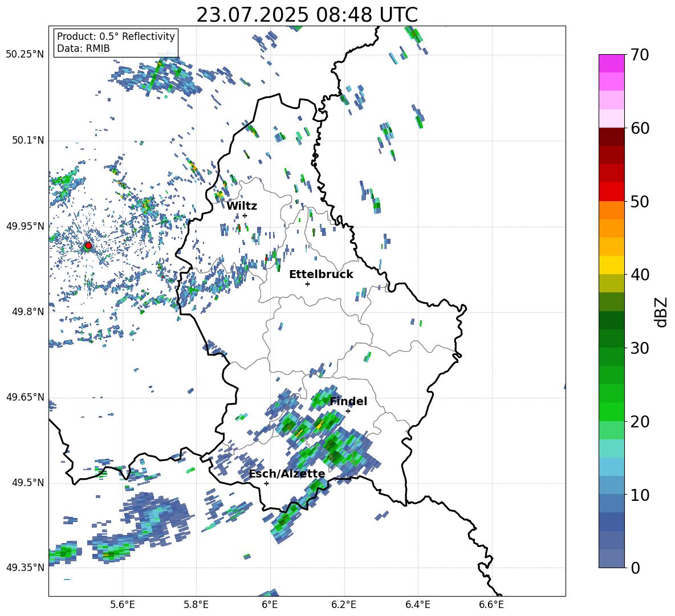Click the 50.1°N latitude label

click(27, 140)
